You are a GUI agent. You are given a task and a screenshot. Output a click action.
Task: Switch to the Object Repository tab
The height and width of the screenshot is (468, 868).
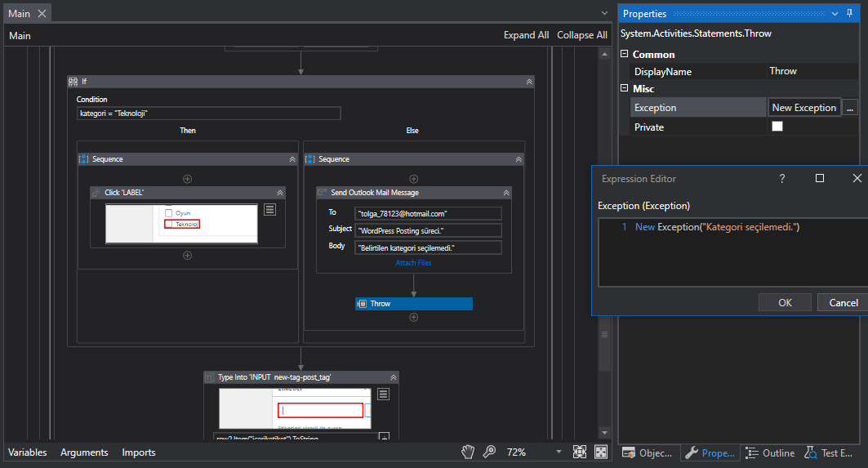[x=648, y=452]
